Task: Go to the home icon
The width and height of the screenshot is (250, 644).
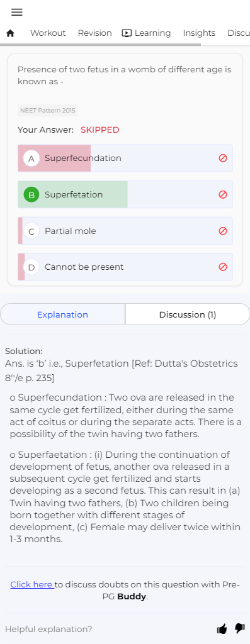Action: 10,33
